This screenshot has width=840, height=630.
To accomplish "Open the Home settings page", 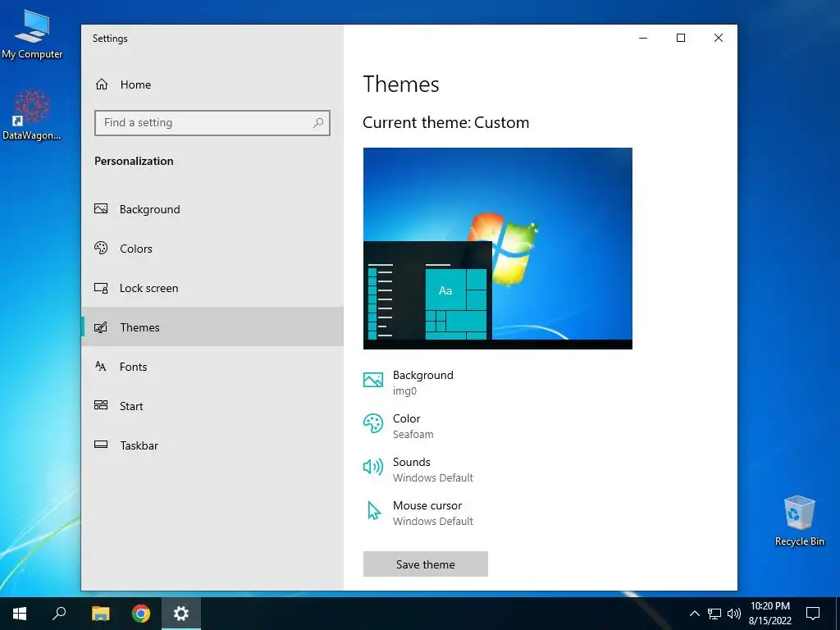I will point(212,84).
